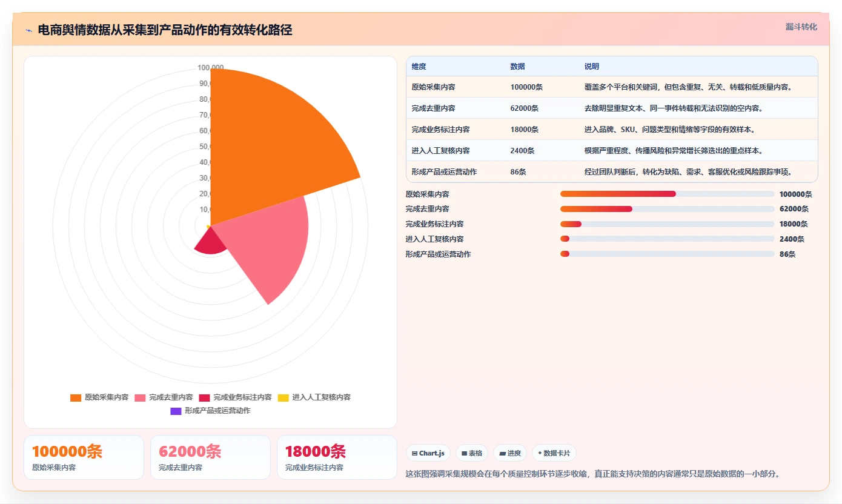Click the 原始采集内容 progress bar
The height and width of the screenshot is (504, 842).
tap(668, 194)
